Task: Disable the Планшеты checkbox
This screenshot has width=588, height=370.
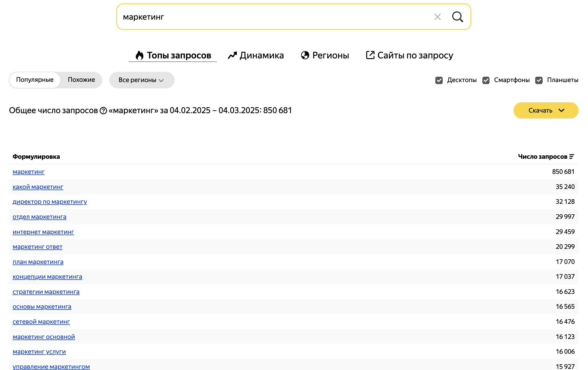Action: click(539, 80)
